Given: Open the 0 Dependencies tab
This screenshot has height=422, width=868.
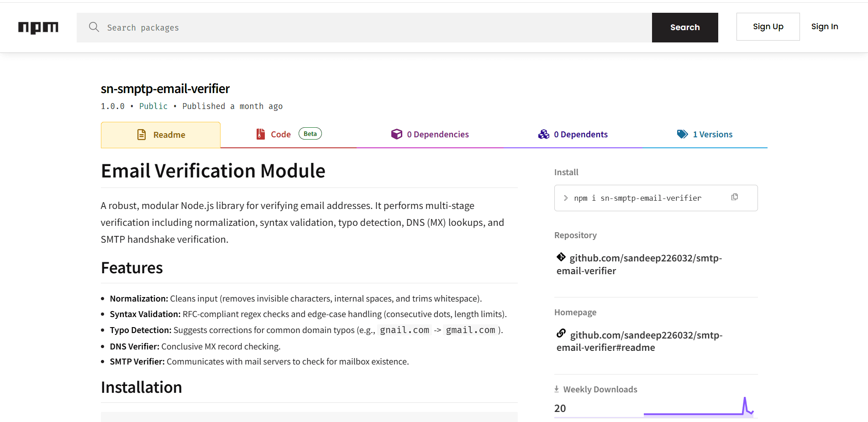Looking at the screenshot, I should point(430,134).
